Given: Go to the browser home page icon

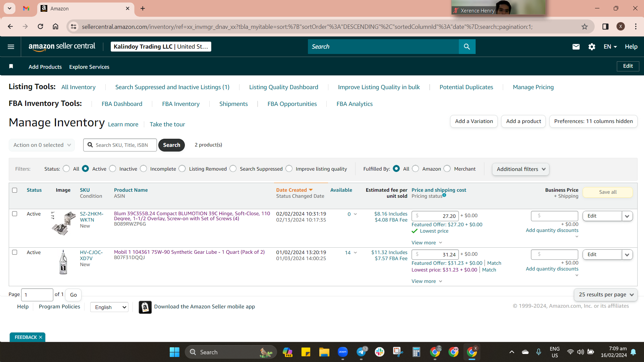Looking at the screenshot, I should point(56,26).
